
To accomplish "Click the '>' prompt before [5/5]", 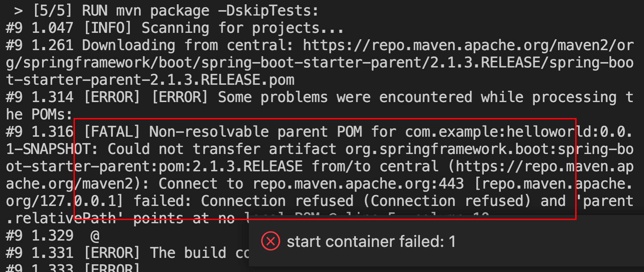I will coord(19,11).
